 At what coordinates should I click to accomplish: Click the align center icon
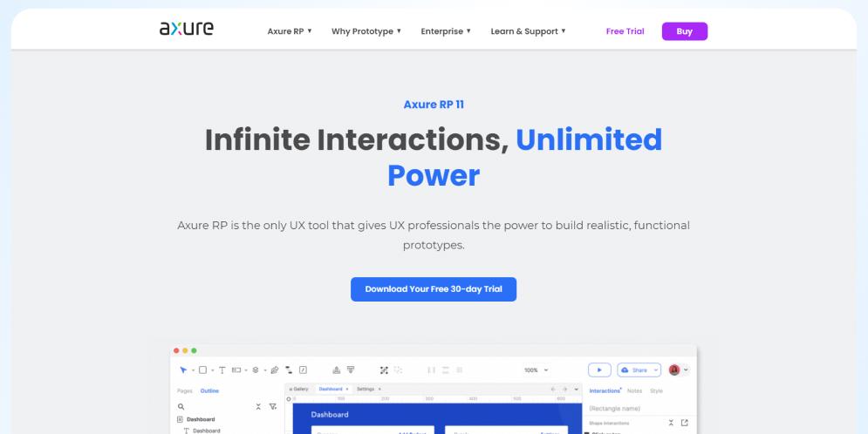click(x=446, y=370)
